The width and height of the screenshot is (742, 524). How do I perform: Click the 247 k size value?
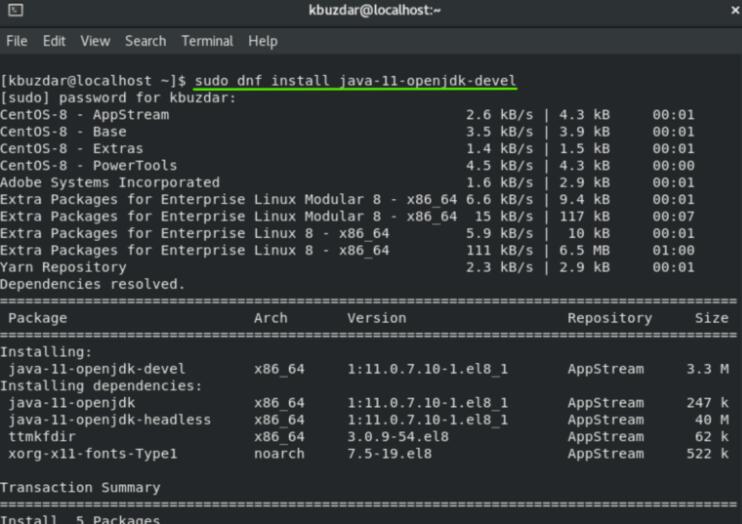coord(708,403)
